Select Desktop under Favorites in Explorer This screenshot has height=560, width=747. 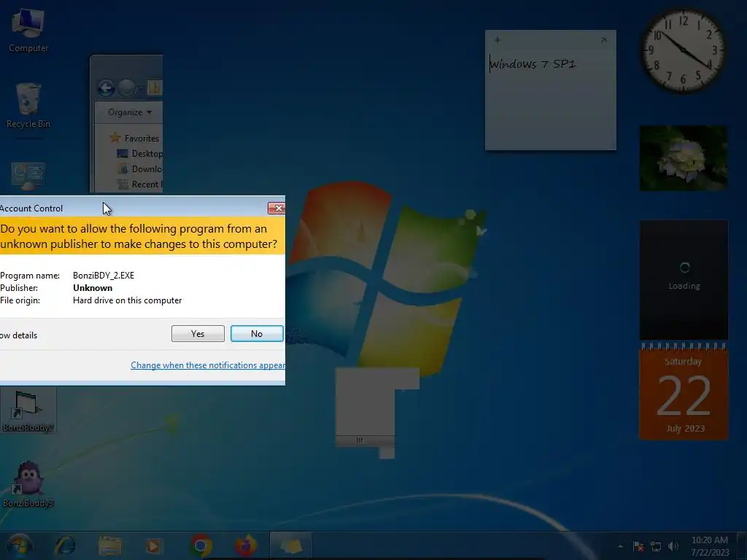point(140,154)
